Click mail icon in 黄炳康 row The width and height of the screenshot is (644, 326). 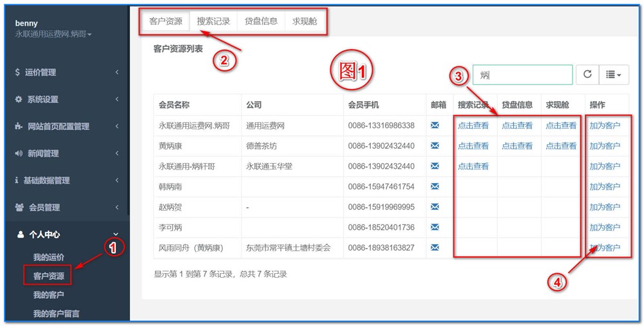(x=435, y=146)
